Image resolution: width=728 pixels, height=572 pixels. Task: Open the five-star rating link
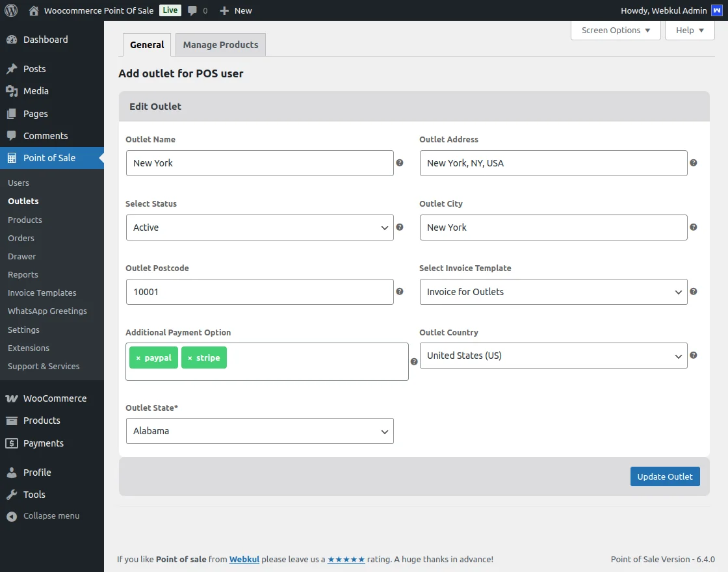coord(346,559)
